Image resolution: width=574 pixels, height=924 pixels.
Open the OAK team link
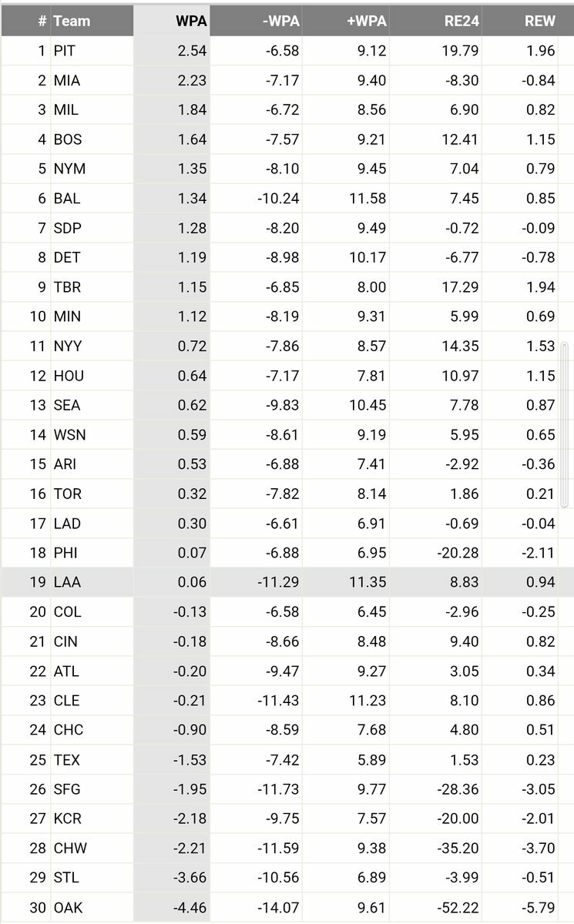point(68,908)
